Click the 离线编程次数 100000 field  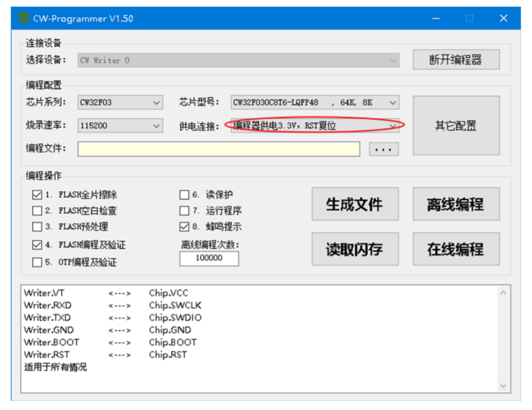(x=209, y=258)
